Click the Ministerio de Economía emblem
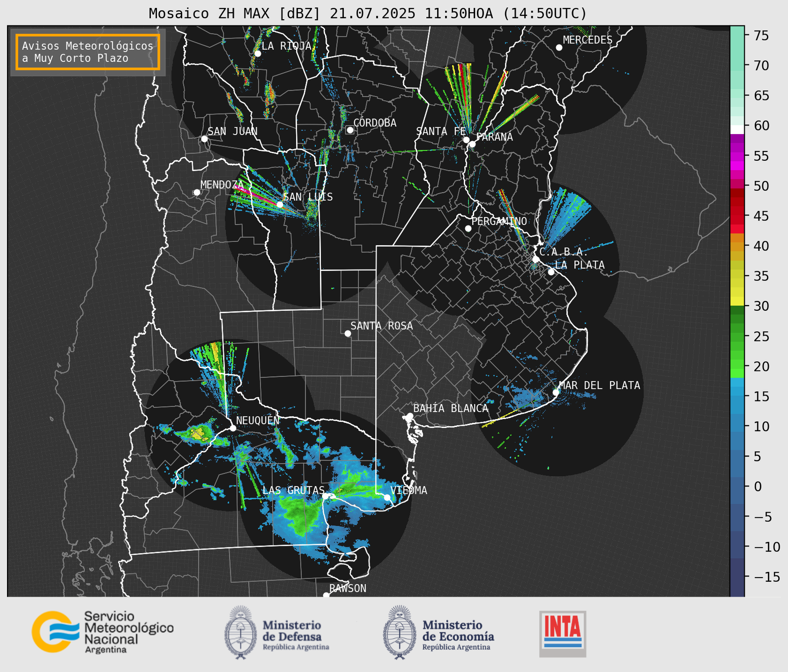The width and height of the screenshot is (788, 672). point(399,632)
